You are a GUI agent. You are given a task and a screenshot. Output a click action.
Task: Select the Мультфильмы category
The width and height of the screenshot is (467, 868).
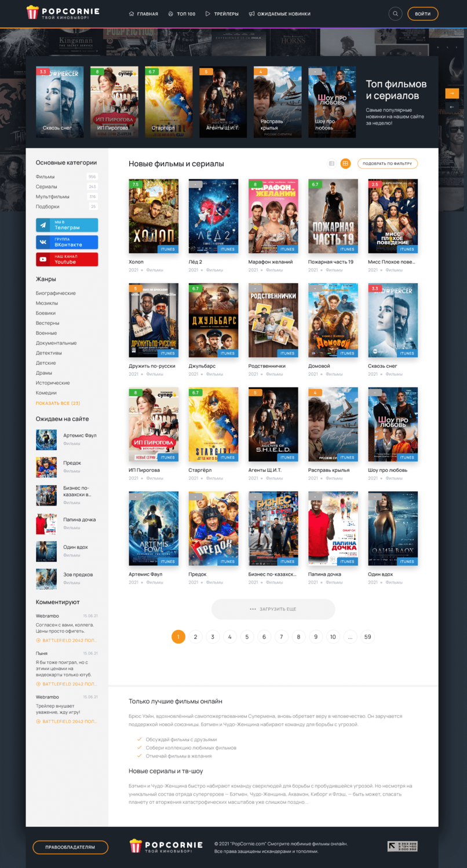click(x=53, y=196)
